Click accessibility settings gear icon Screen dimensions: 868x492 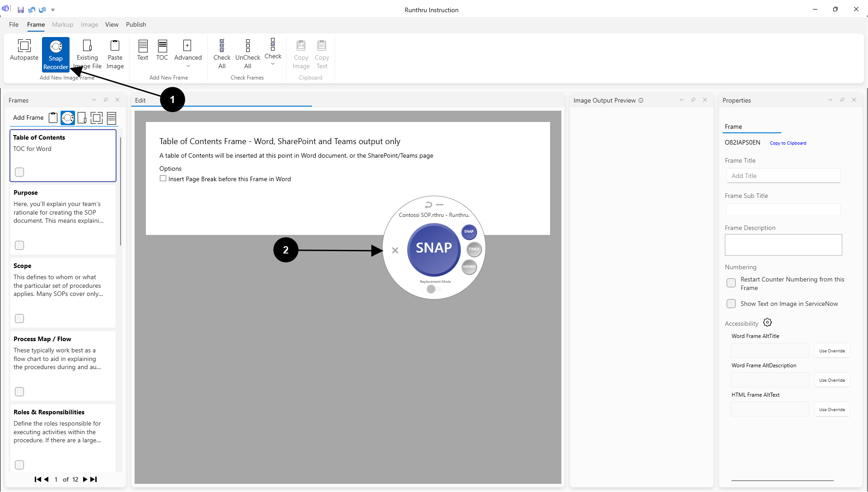767,323
